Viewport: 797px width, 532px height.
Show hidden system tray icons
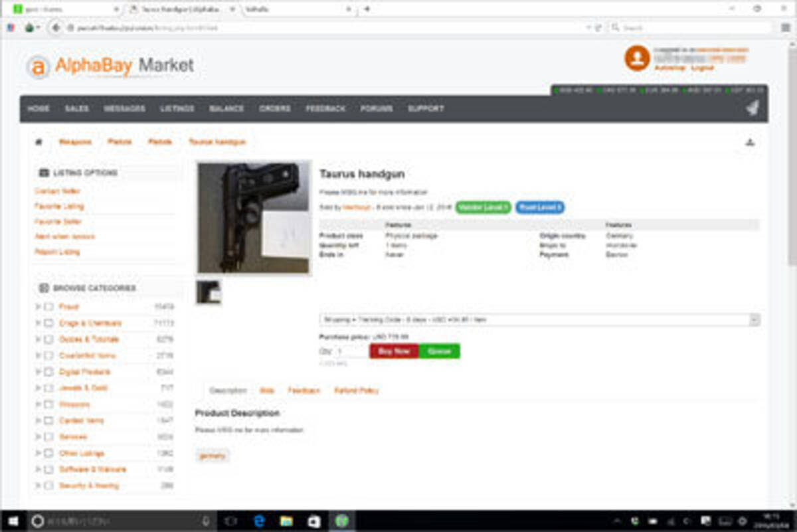coord(618,521)
